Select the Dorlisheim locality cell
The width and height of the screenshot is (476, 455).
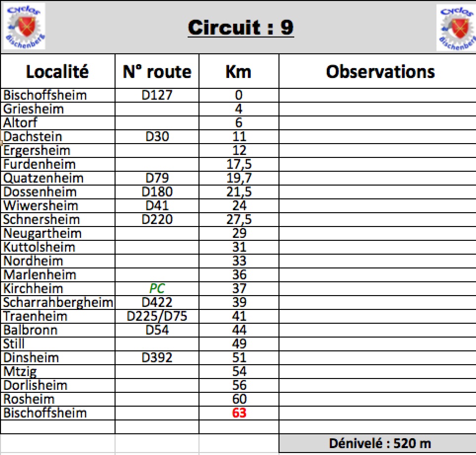58,385
